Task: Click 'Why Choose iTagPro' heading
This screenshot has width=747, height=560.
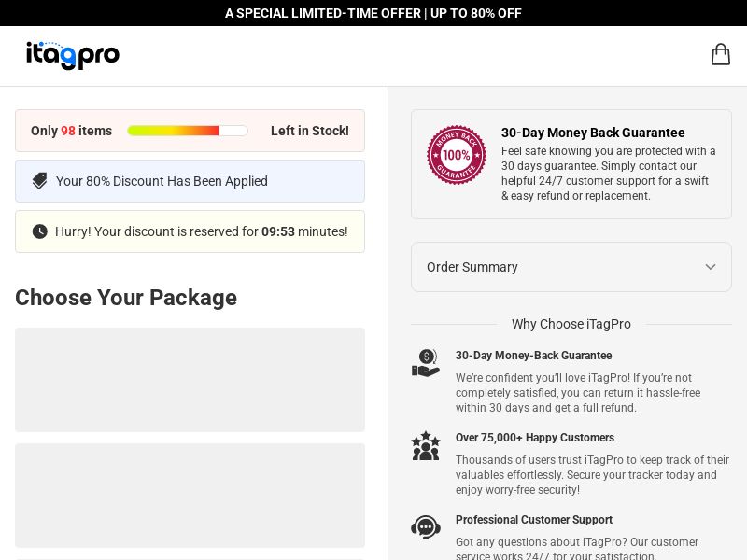Action: coord(571,324)
